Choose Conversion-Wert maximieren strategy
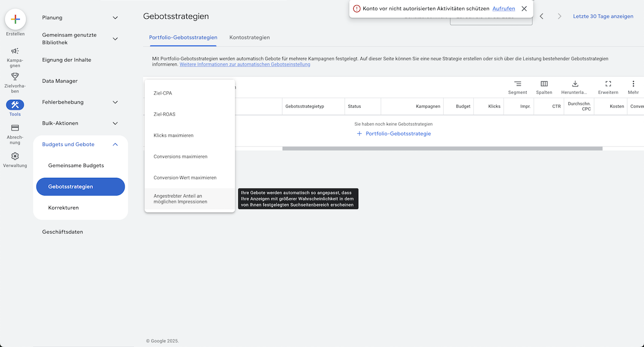 pos(190,177)
